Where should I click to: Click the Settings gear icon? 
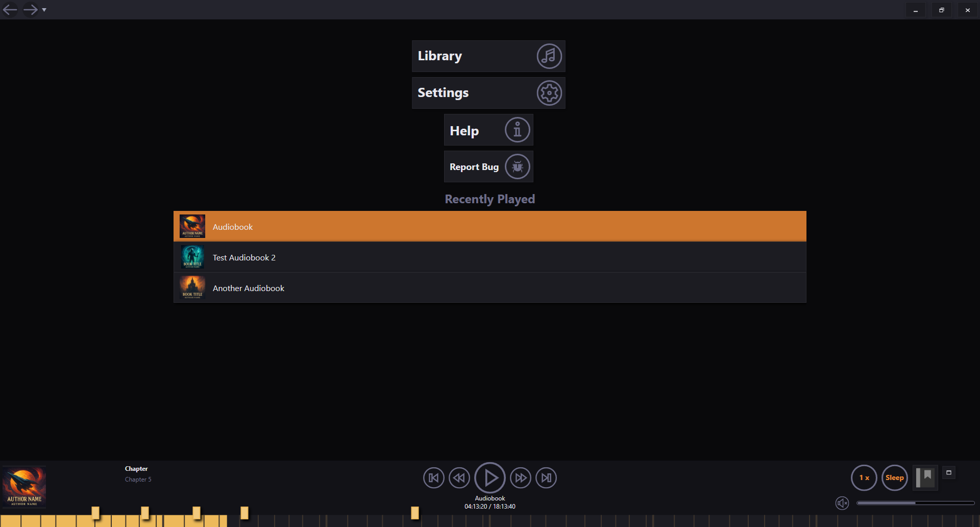pos(549,92)
